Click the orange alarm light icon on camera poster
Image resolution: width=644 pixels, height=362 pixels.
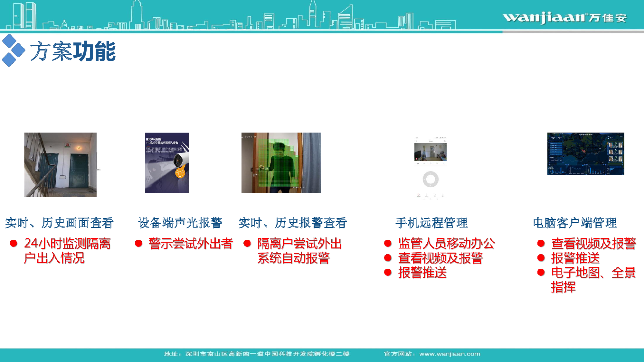pyautogui.click(x=180, y=173)
